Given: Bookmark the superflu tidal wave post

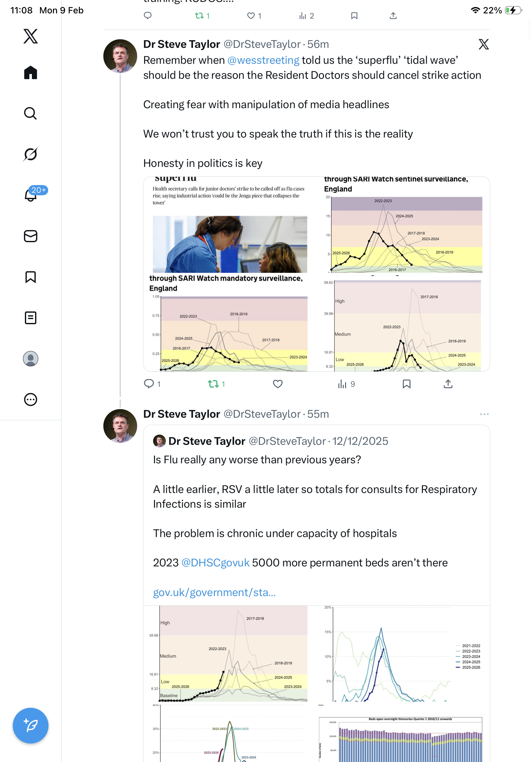Looking at the screenshot, I should pyautogui.click(x=406, y=384).
